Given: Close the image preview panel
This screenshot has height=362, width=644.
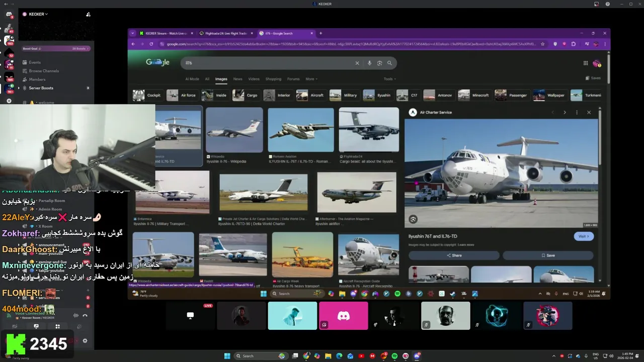Looking at the screenshot, I should click(x=589, y=113).
